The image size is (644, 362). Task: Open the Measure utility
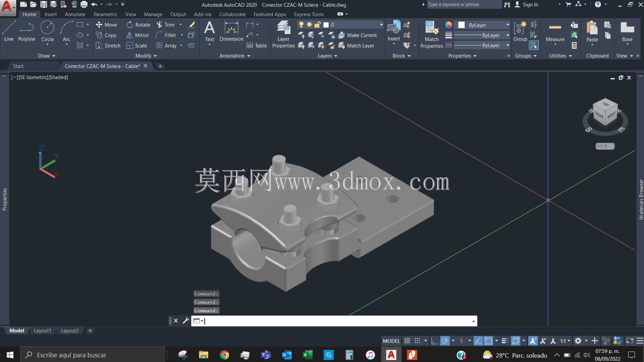click(x=555, y=33)
